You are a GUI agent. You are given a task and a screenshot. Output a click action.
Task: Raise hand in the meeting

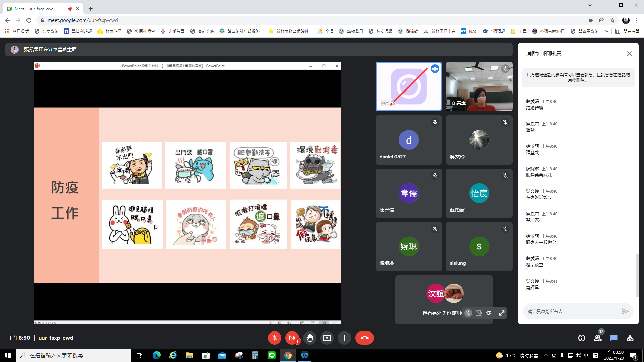[309, 338]
